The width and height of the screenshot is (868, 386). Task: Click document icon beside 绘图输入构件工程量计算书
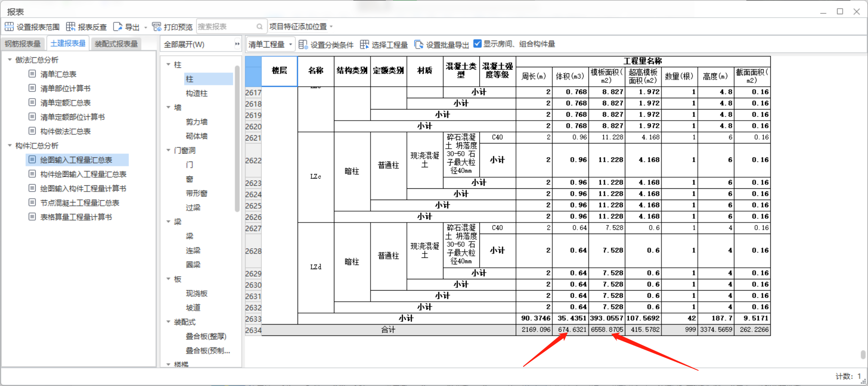pos(32,188)
